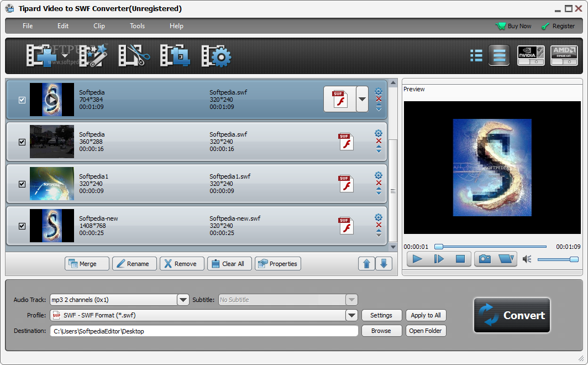
Task: Select the Clip scissors tool icon
Action: pyautogui.click(x=134, y=56)
